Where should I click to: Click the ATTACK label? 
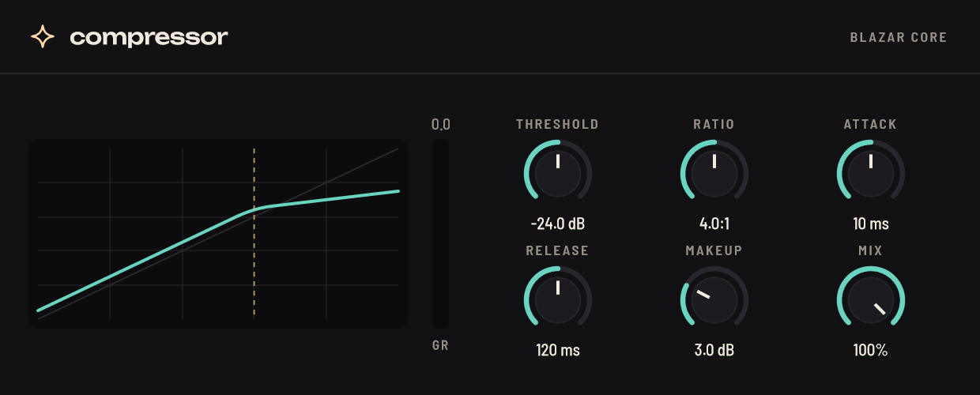point(871,124)
